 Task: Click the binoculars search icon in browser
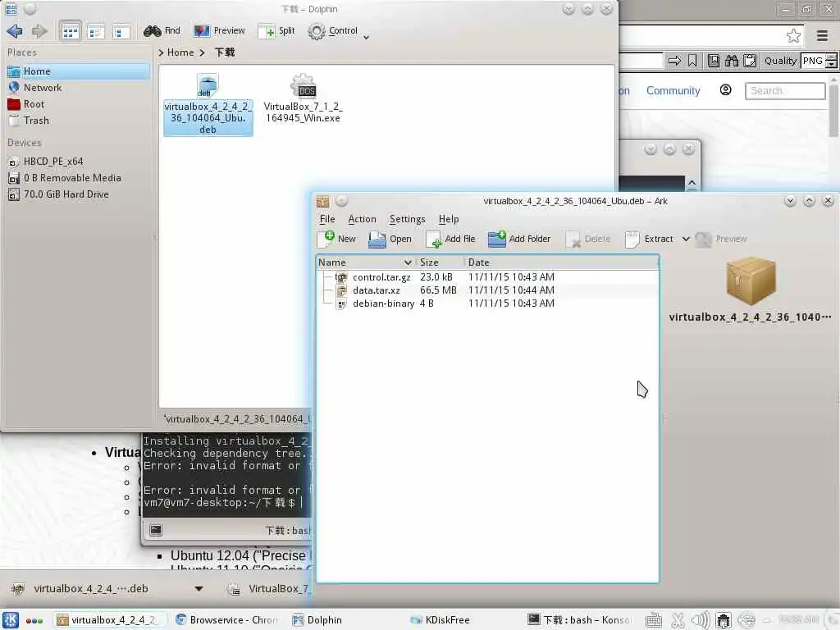[731, 61]
